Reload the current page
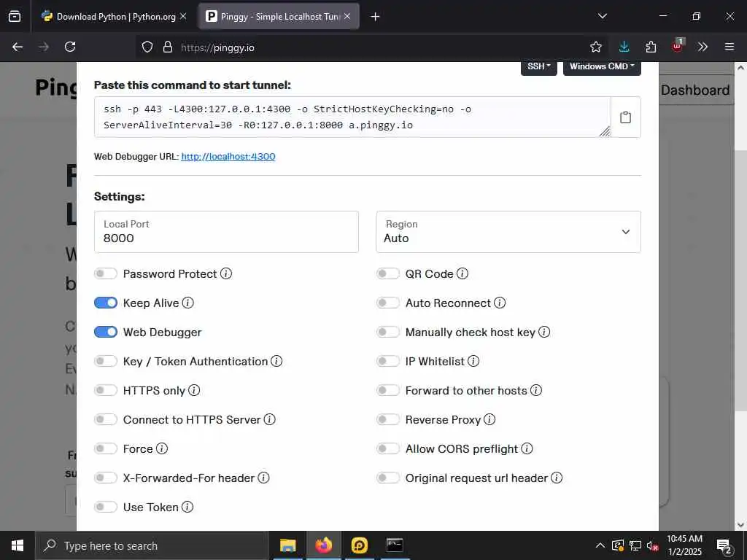This screenshot has width=747, height=560. click(70, 47)
